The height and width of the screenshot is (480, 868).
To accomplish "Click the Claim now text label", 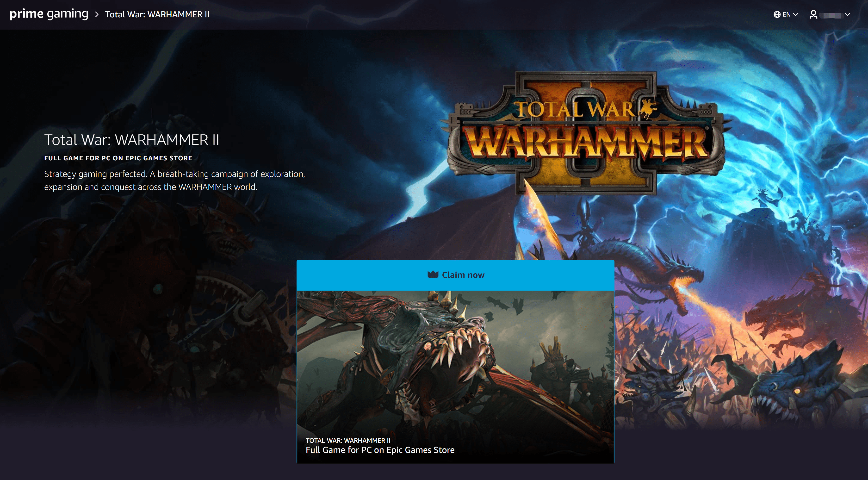I will click(463, 275).
